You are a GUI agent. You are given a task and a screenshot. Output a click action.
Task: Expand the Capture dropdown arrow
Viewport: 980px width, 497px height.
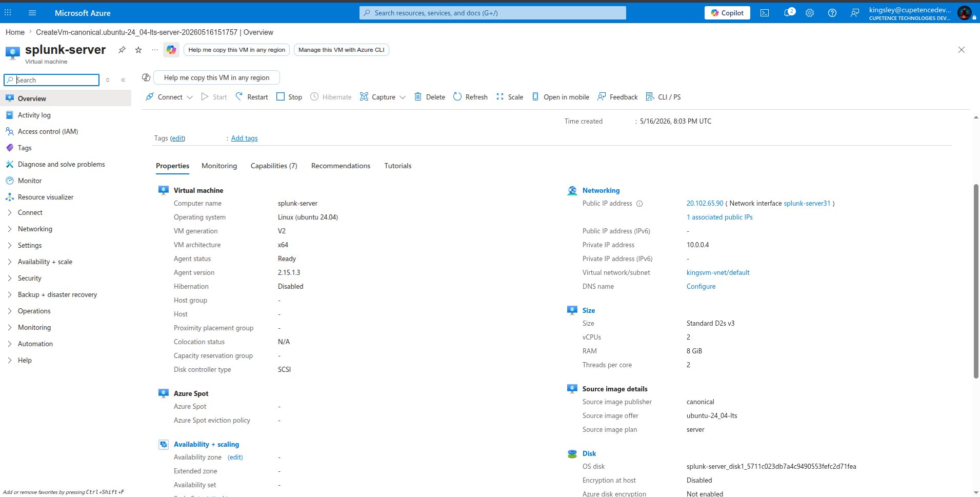402,97
